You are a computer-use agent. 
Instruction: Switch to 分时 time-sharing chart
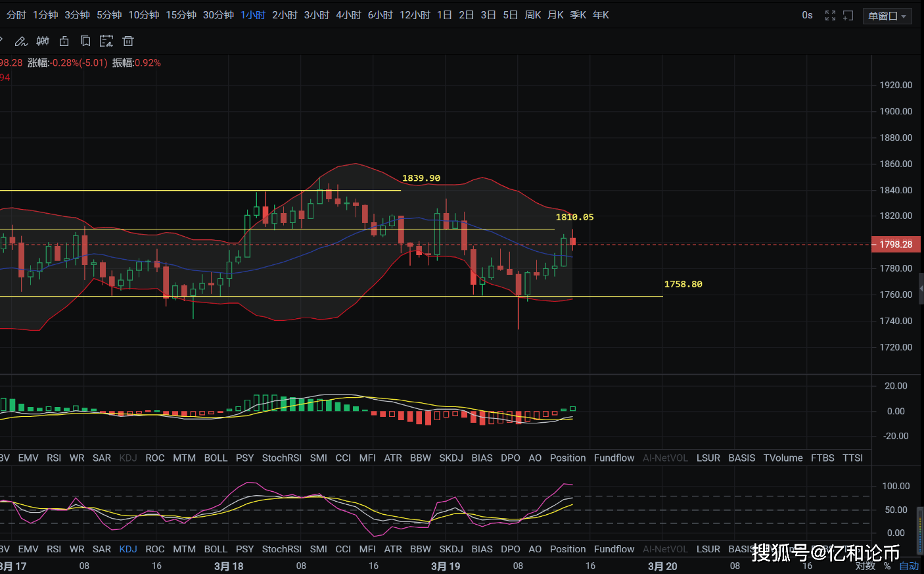pyautogui.click(x=16, y=15)
